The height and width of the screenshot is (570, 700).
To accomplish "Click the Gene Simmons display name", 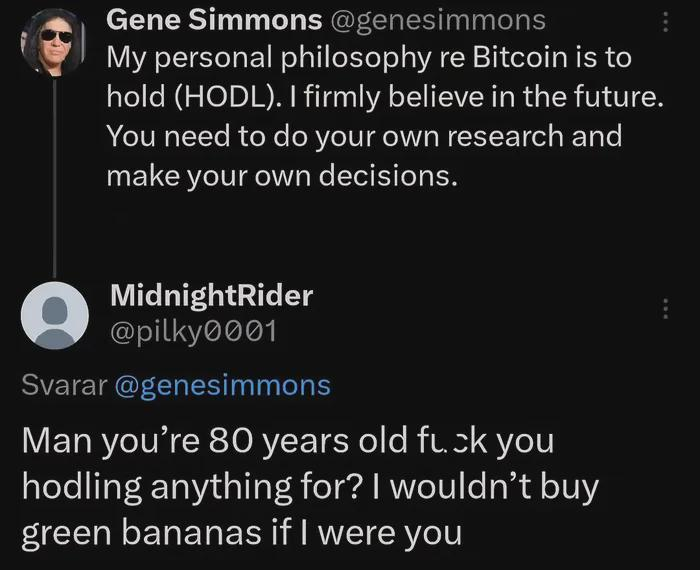I will [x=213, y=18].
